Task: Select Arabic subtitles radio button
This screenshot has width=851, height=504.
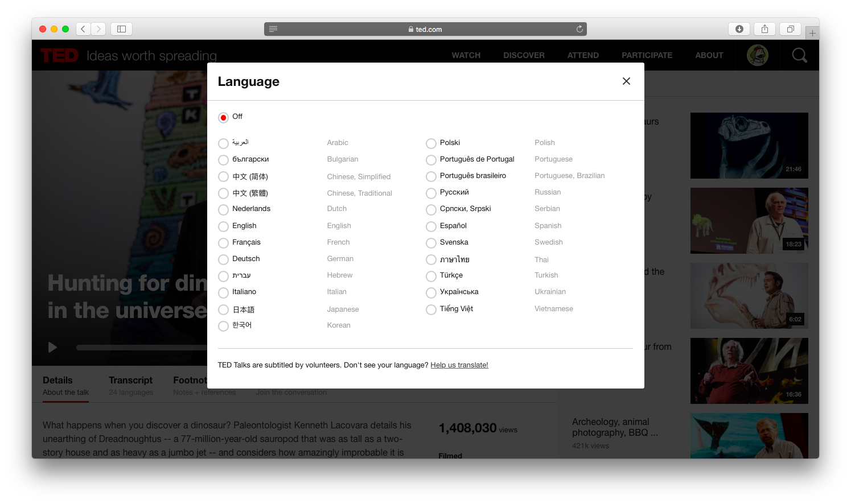Action: coord(224,143)
